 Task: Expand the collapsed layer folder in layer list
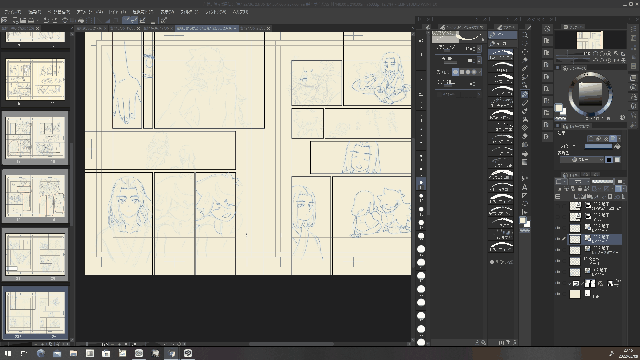(x=570, y=283)
